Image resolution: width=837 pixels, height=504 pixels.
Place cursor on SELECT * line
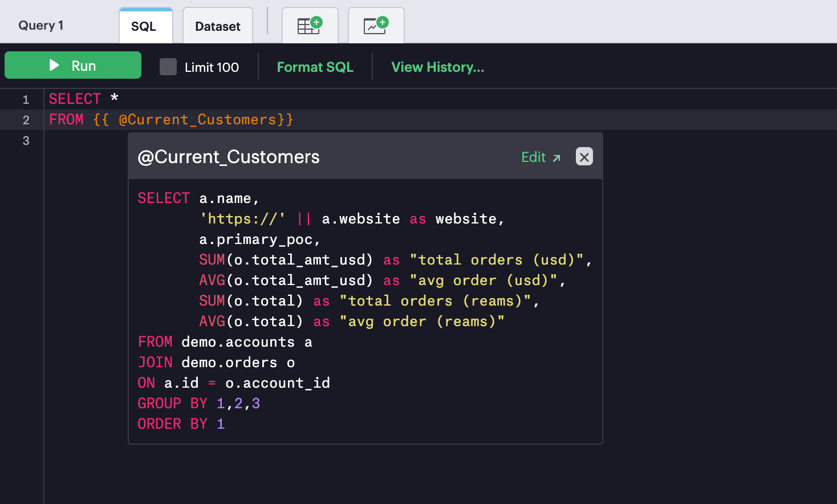84,99
